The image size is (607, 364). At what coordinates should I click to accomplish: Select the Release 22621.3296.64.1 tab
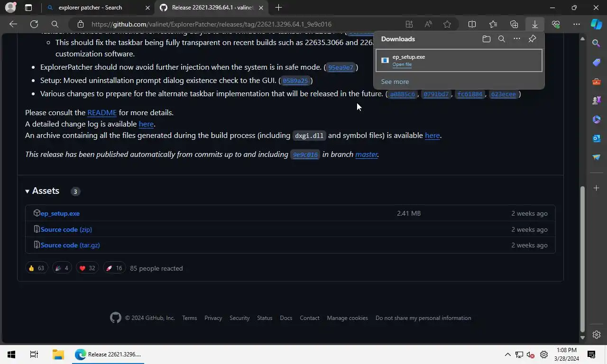click(x=212, y=8)
